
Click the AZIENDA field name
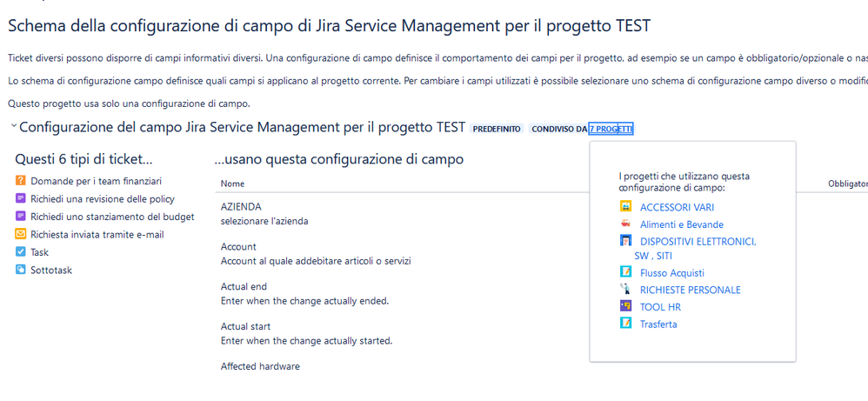tap(241, 207)
